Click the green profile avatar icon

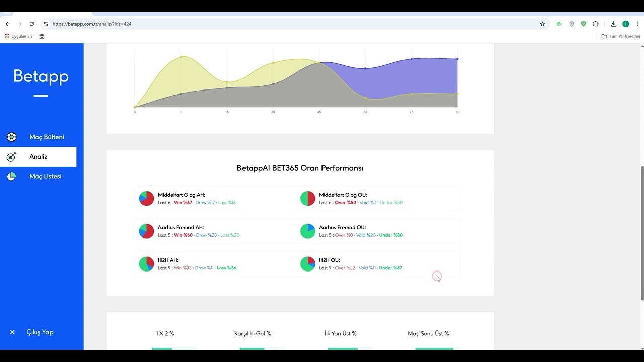626,24
